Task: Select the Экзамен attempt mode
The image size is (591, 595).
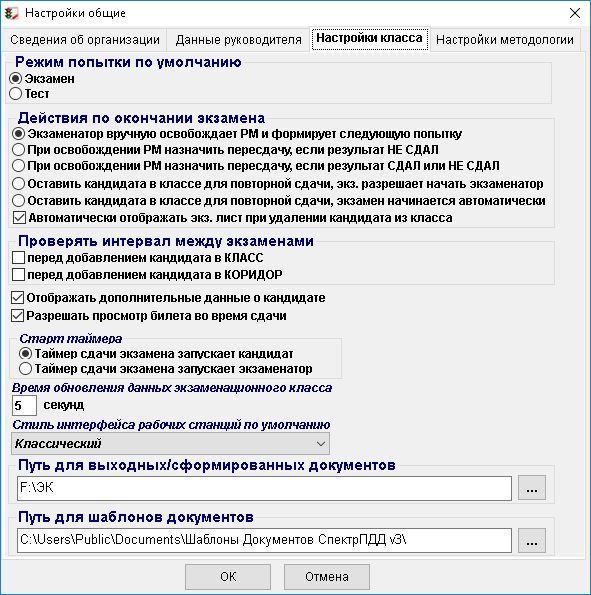Action: click(x=42, y=79)
